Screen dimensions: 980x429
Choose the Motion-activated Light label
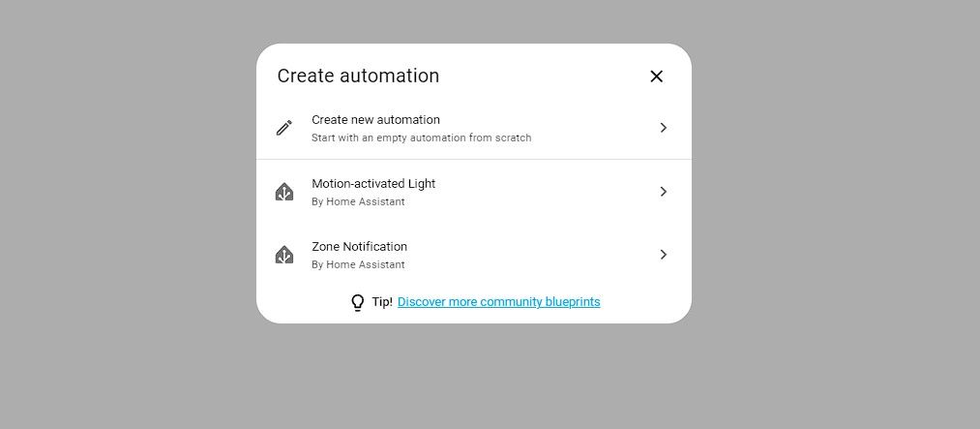pyautogui.click(x=373, y=184)
